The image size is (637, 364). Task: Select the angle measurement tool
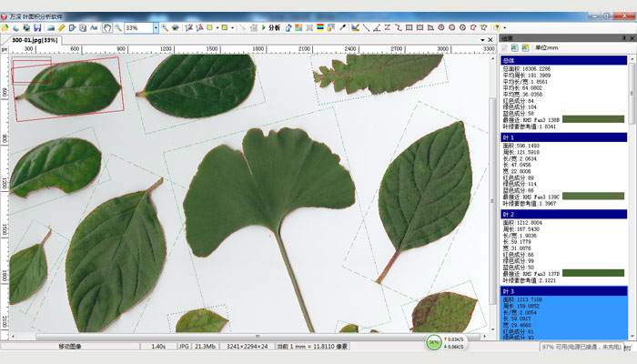click(378, 28)
